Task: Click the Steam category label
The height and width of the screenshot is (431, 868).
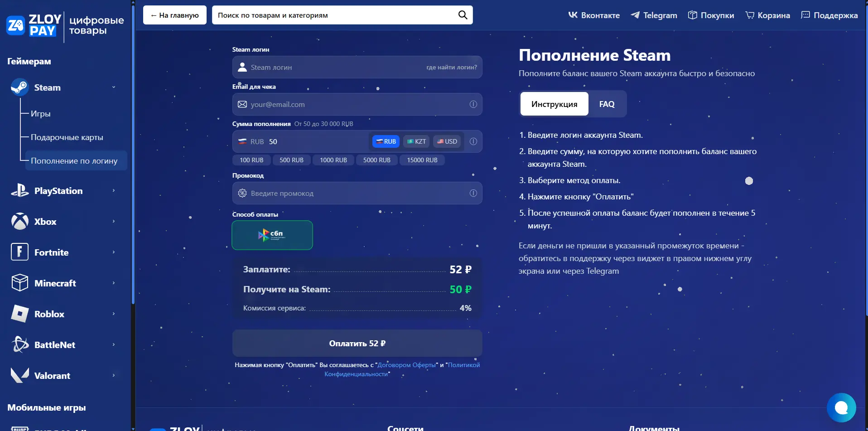Action: pos(48,87)
